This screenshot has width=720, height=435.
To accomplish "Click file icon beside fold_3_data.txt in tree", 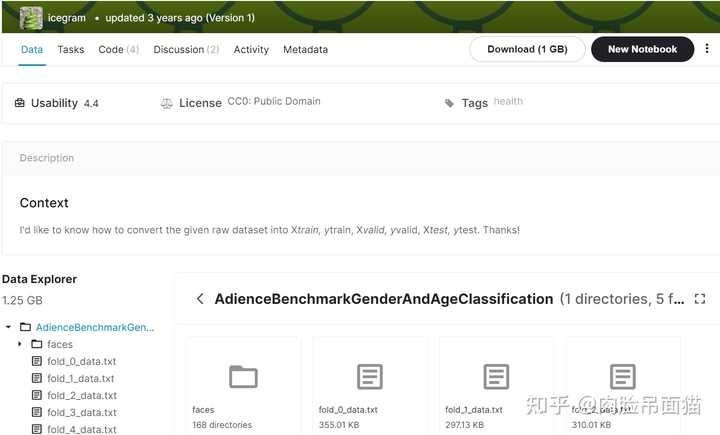I will (37, 412).
